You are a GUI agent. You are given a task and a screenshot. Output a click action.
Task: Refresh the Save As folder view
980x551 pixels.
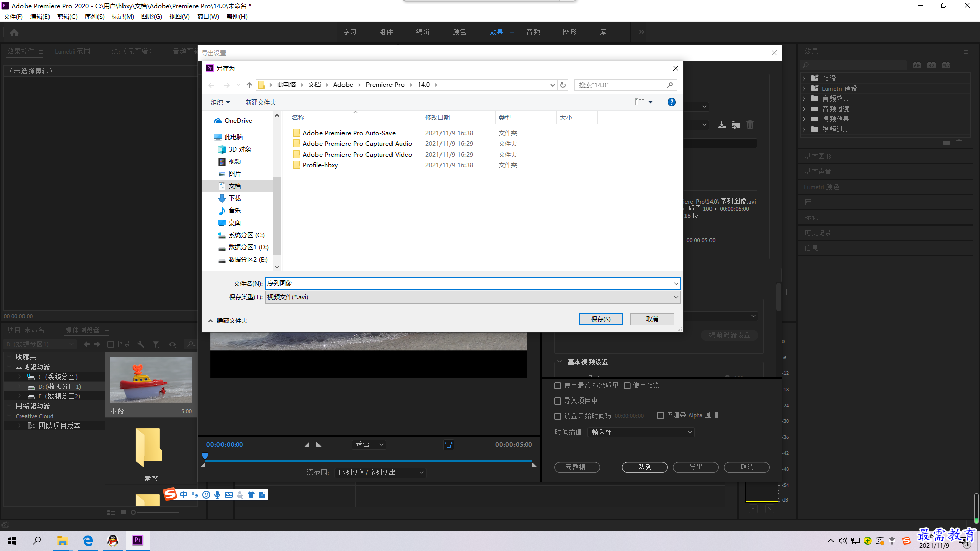[563, 85]
